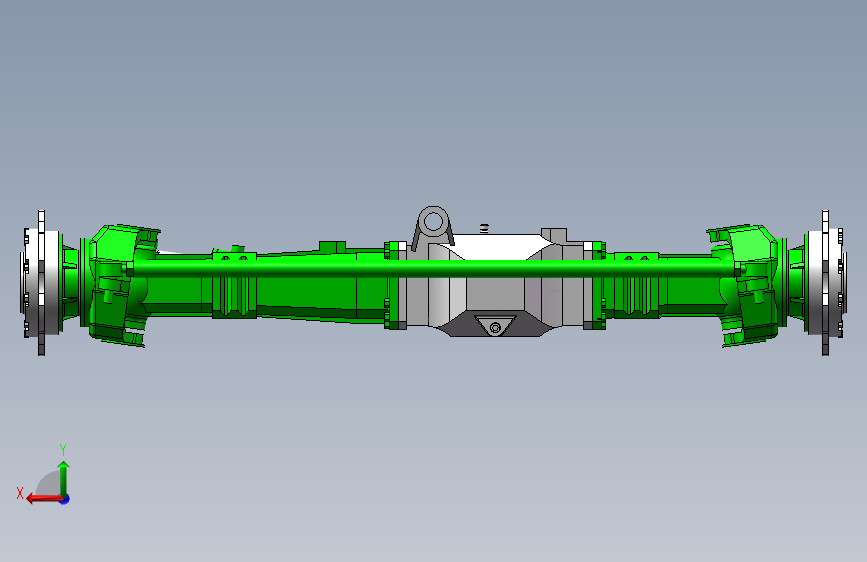867x562 pixels.
Task: Select the left wheel hub flange
Action: coord(41,283)
